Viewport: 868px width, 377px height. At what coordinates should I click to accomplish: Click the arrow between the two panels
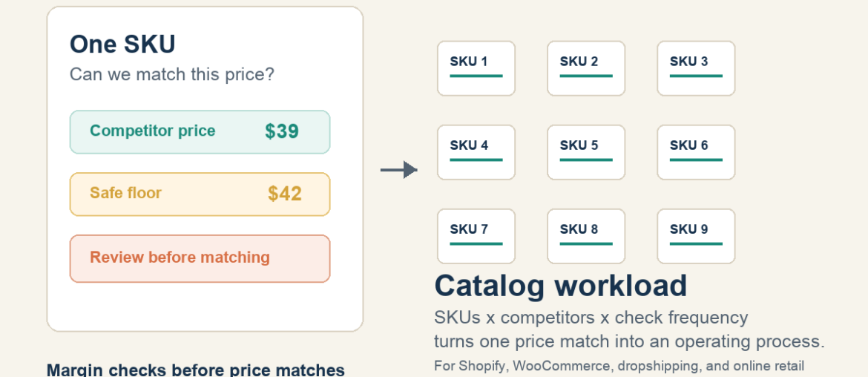399,170
